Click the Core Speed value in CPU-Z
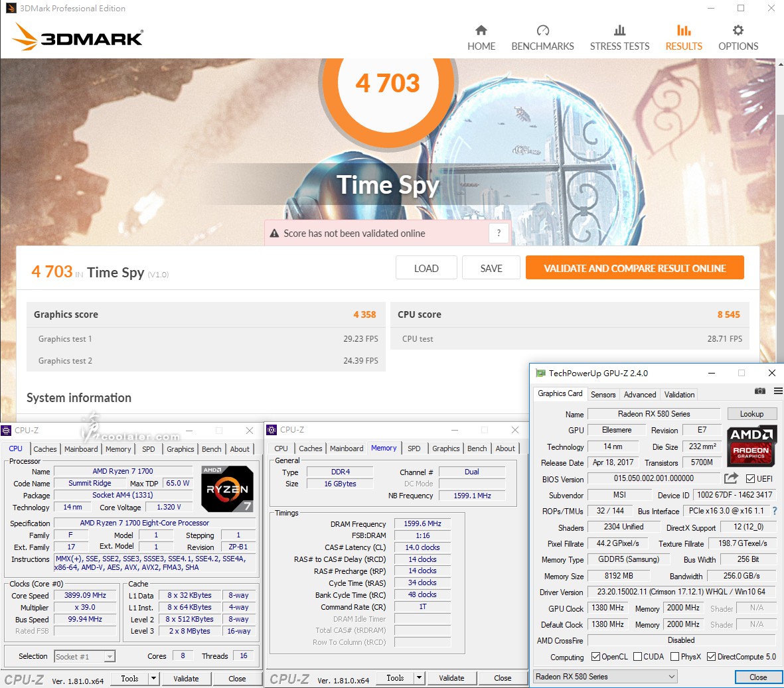 click(x=85, y=595)
